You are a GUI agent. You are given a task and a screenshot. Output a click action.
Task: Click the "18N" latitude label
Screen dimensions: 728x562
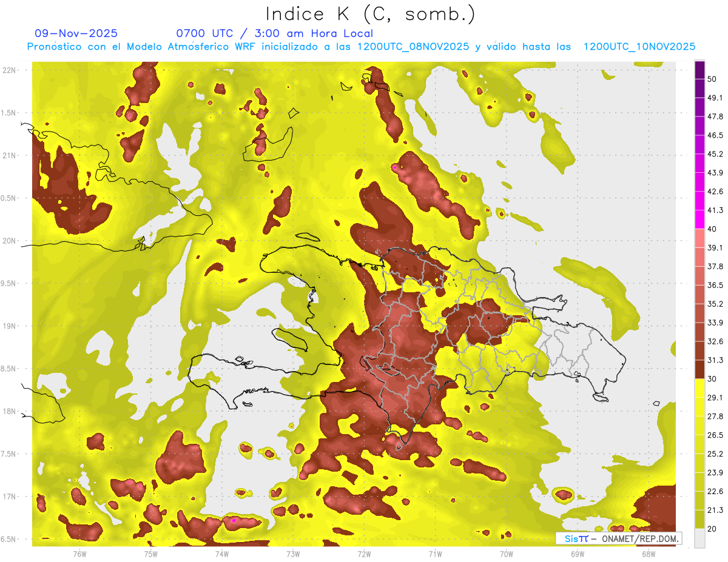(9, 412)
